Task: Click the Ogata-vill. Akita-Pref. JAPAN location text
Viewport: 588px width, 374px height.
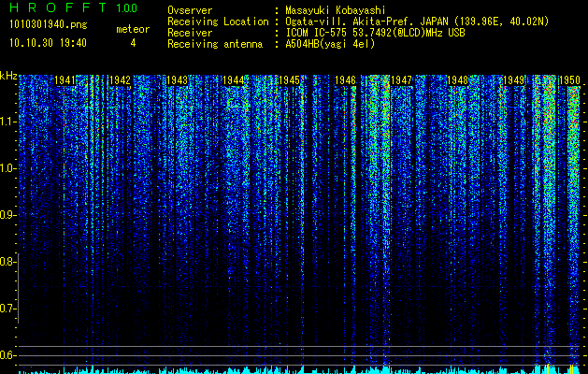Action: pos(417,22)
